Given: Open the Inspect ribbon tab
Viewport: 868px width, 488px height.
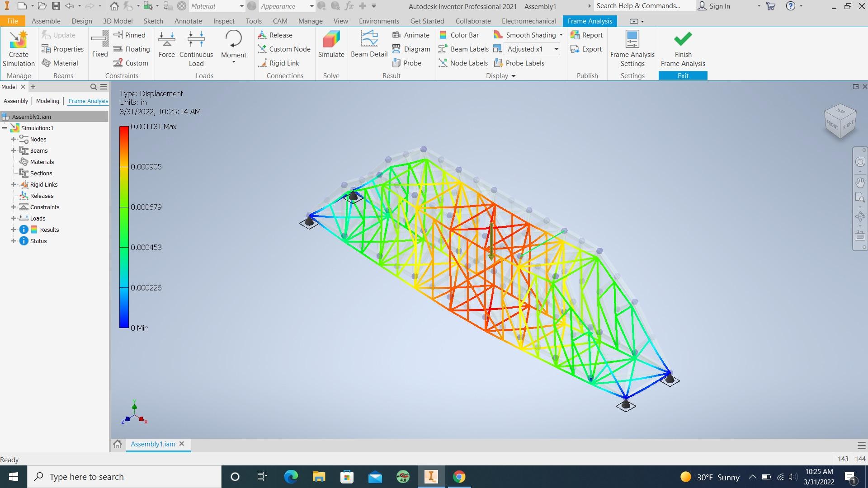Looking at the screenshot, I should click(224, 21).
